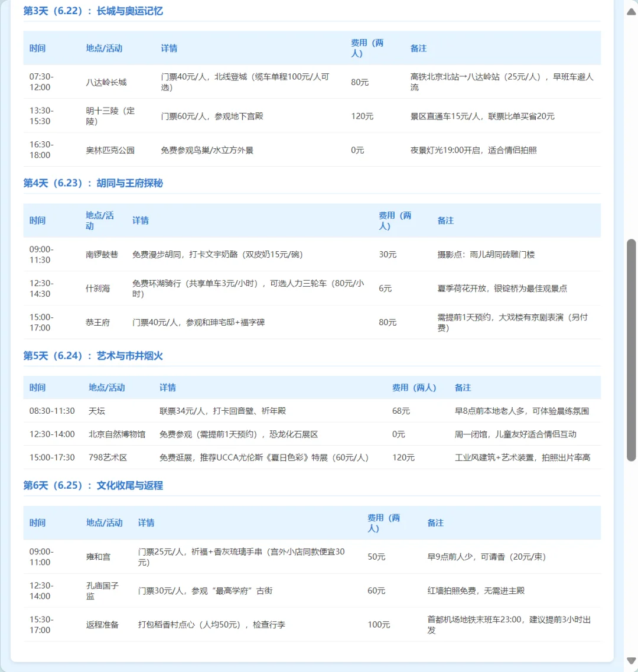Click the note 摄影点：雨儿胡同砖雕门楼

[x=486, y=254]
